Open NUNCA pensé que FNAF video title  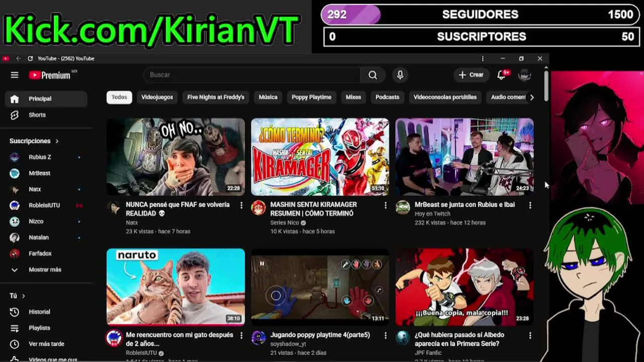[x=178, y=209]
